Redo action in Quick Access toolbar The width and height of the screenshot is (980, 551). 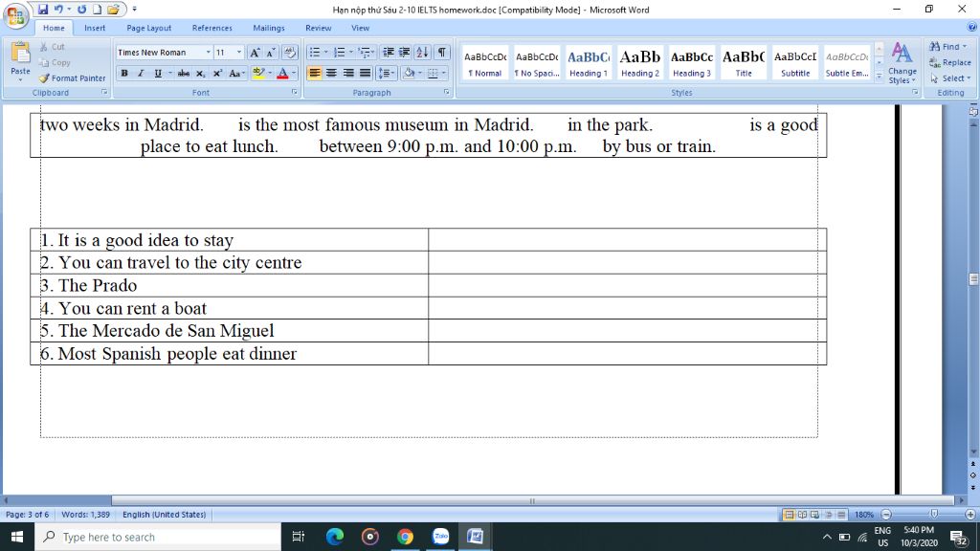click(x=82, y=10)
